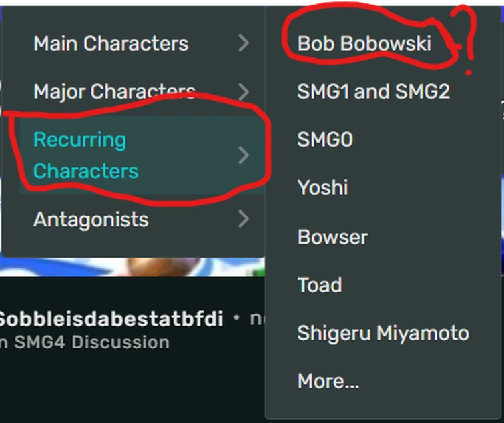Image resolution: width=504 pixels, height=423 pixels.
Task: Open the Major Characters submenu
Action: click(x=114, y=91)
